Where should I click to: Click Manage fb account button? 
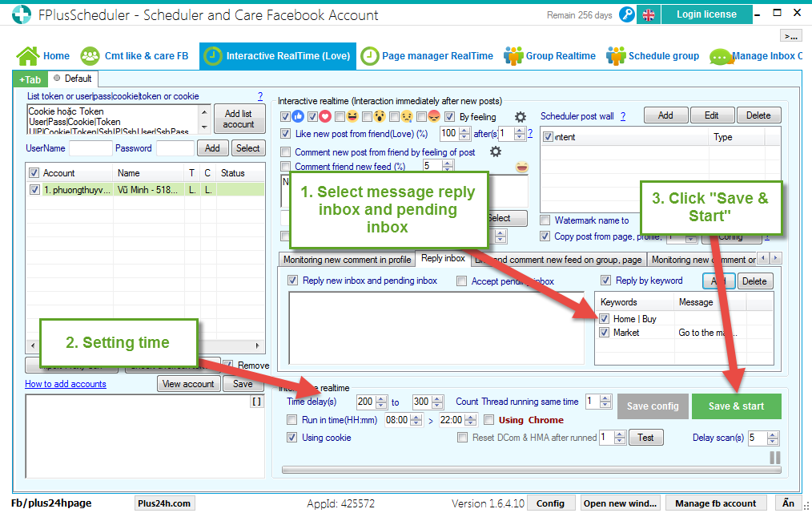click(715, 503)
